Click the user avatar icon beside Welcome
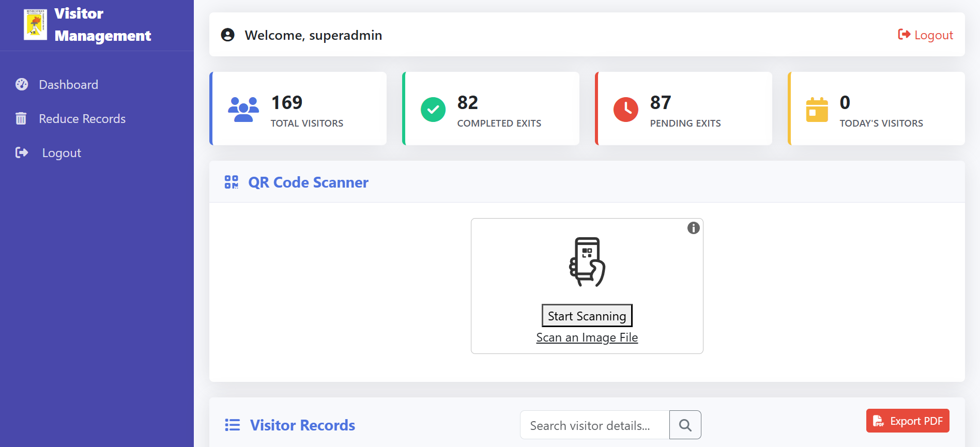 [227, 35]
